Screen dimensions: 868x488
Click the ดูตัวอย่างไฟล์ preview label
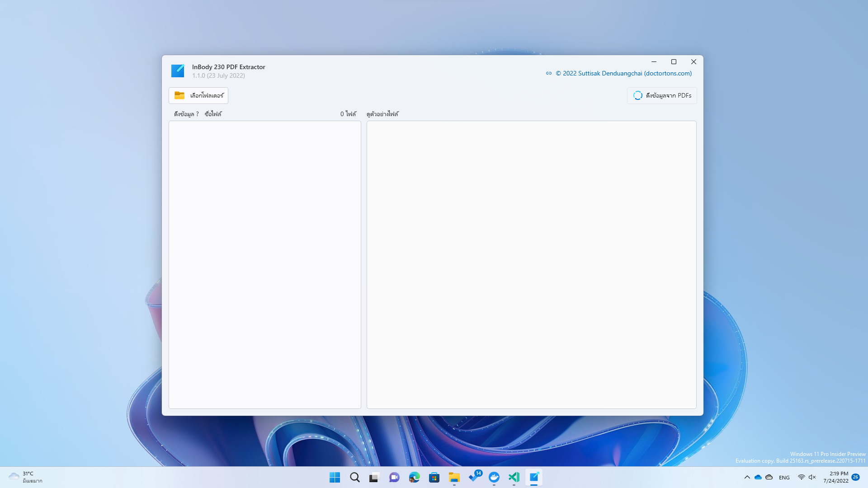coord(383,114)
